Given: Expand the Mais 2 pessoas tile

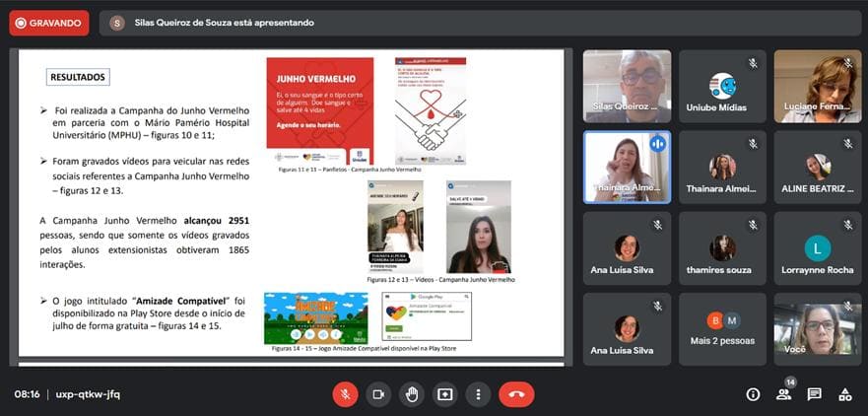Looking at the screenshot, I should pos(722,329).
